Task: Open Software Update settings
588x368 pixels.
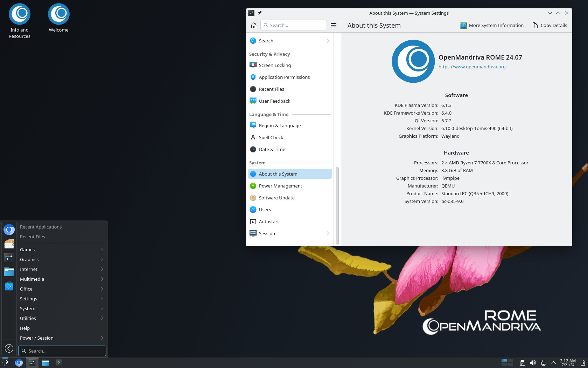Action: pos(290,198)
